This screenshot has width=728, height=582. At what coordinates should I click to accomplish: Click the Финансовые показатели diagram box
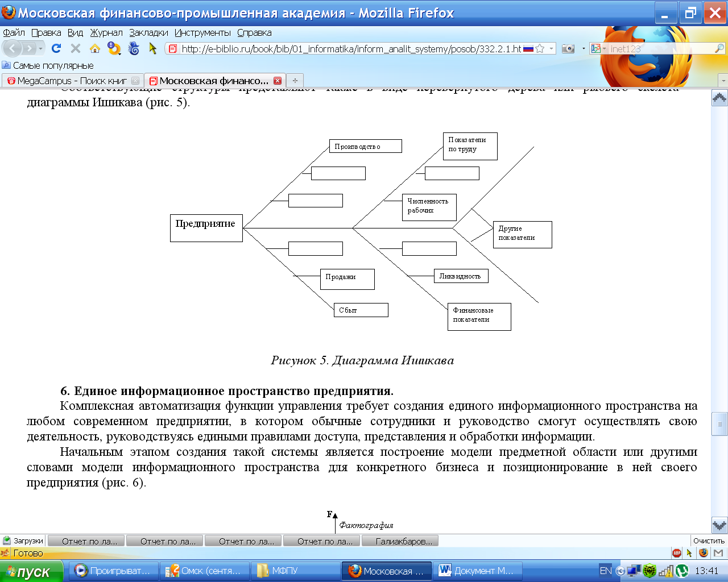pyautogui.click(x=479, y=317)
